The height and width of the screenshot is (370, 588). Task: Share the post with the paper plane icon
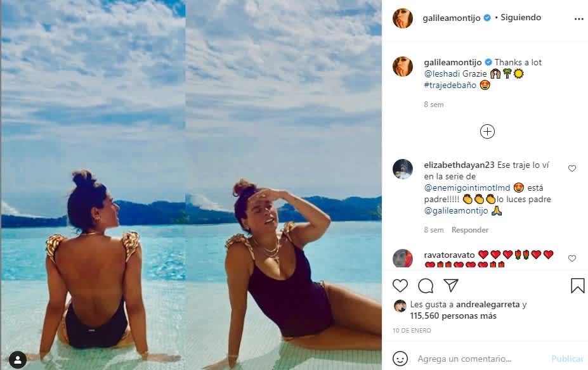[451, 285]
